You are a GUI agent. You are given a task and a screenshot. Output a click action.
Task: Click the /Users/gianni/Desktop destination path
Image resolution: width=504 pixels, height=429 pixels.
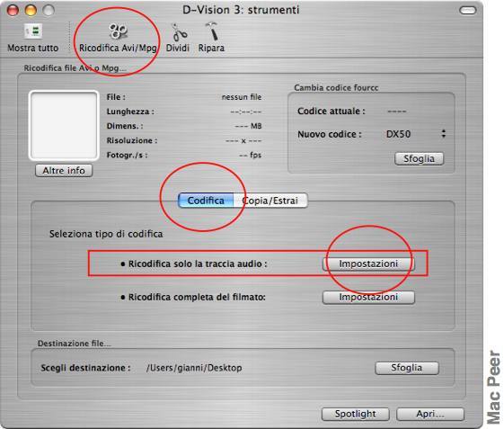194,368
